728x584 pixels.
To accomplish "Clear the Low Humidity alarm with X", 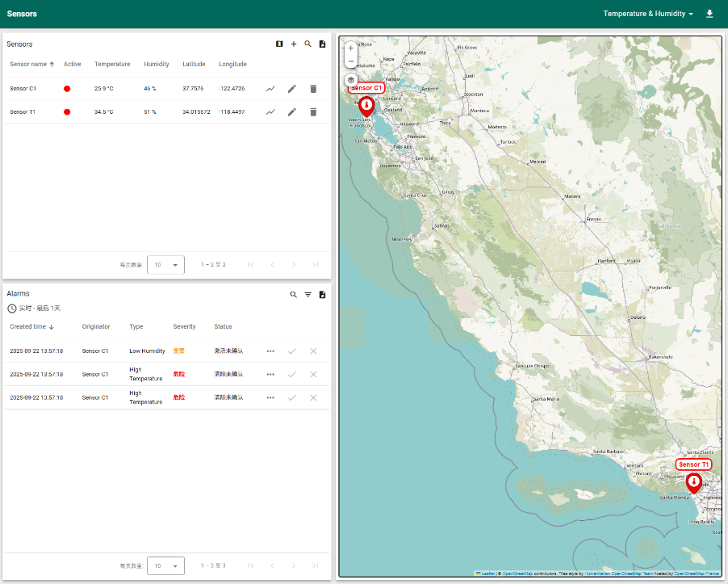I will point(313,351).
